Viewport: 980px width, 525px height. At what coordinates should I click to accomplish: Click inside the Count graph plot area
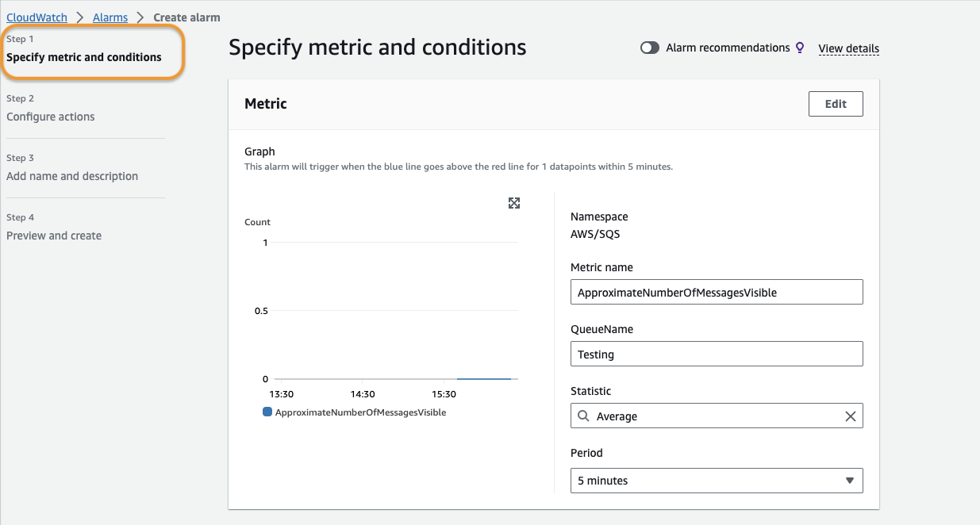394,309
